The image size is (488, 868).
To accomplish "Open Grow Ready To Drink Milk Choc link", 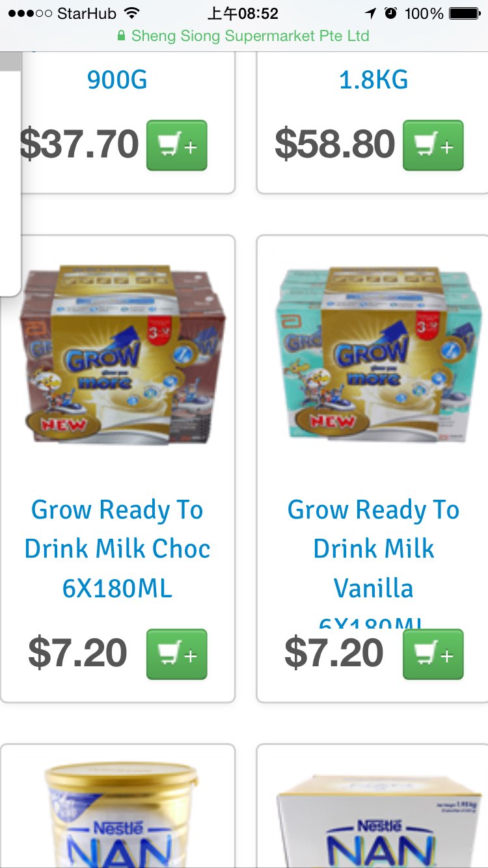I will (x=117, y=549).
